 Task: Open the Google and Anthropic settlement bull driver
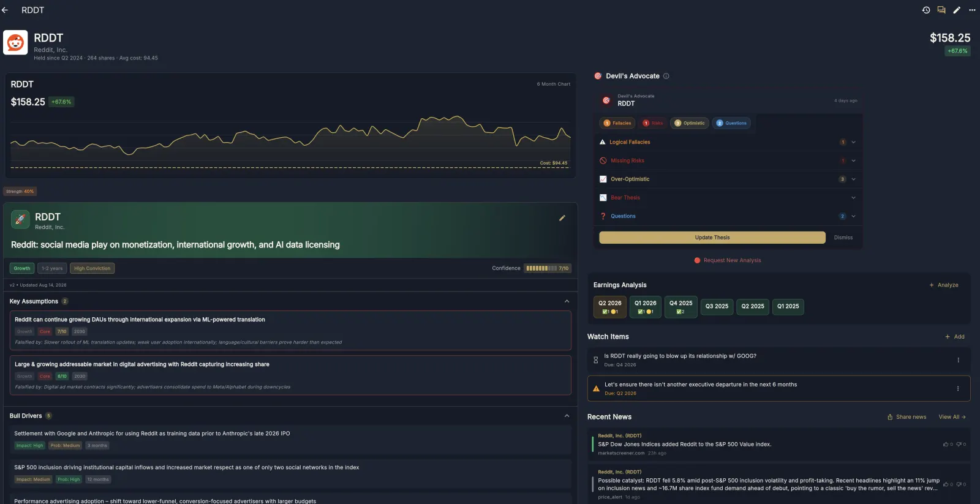tap(290, 440)
